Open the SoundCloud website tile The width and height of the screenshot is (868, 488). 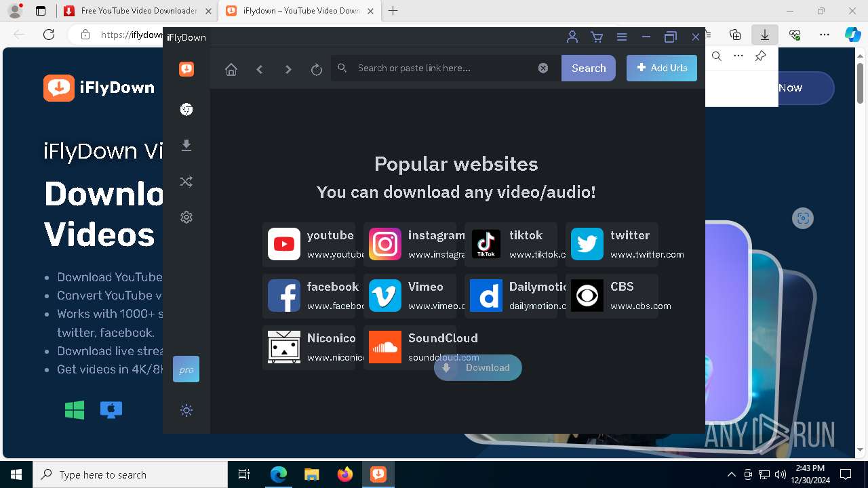[x=410, y=348]
